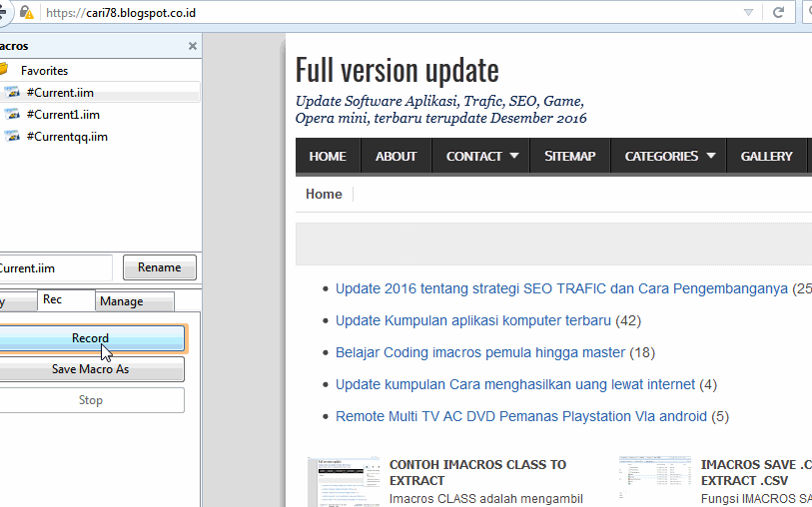Image resolution: width=812 pixels, height=507 pixels.
Task: Open the Favorites folder icon
Action: tap(3, 69)
